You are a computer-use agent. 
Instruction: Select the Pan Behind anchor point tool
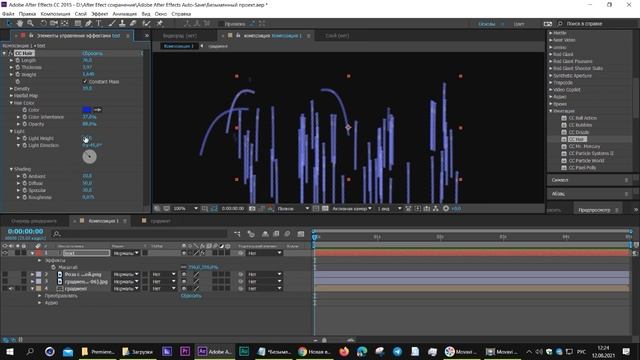click(64, 24)
